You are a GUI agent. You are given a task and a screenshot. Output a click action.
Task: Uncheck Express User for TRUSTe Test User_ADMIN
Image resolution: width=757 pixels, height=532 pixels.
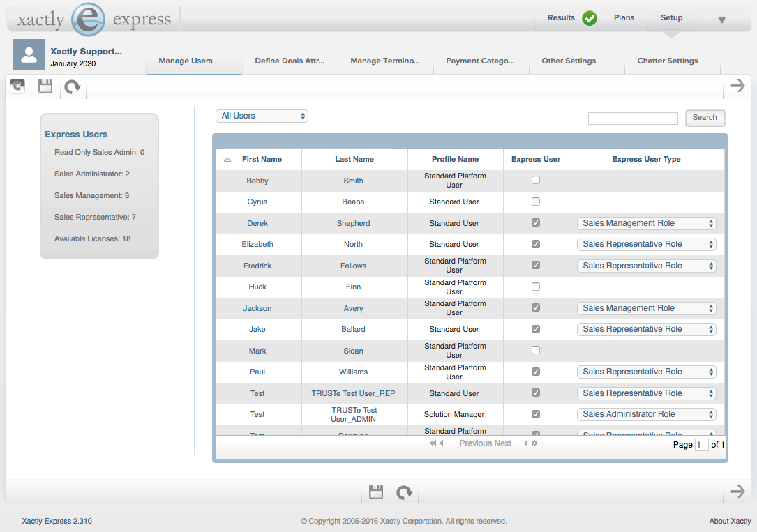[536, 414]
